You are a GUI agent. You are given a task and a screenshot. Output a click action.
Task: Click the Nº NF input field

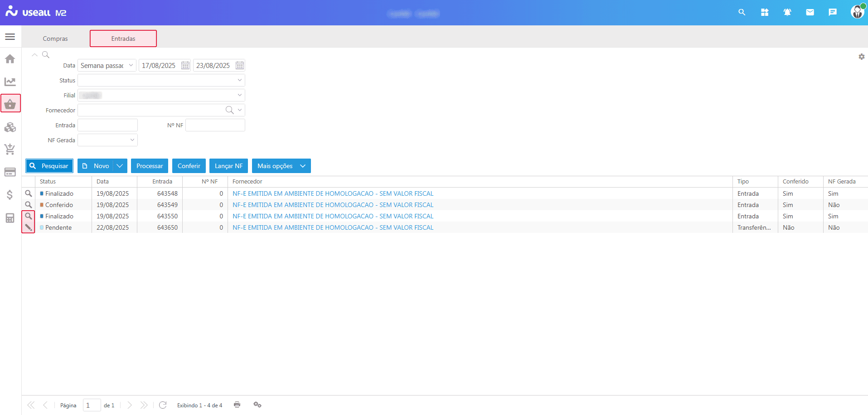pyautogui.click(x=215, y=125)
